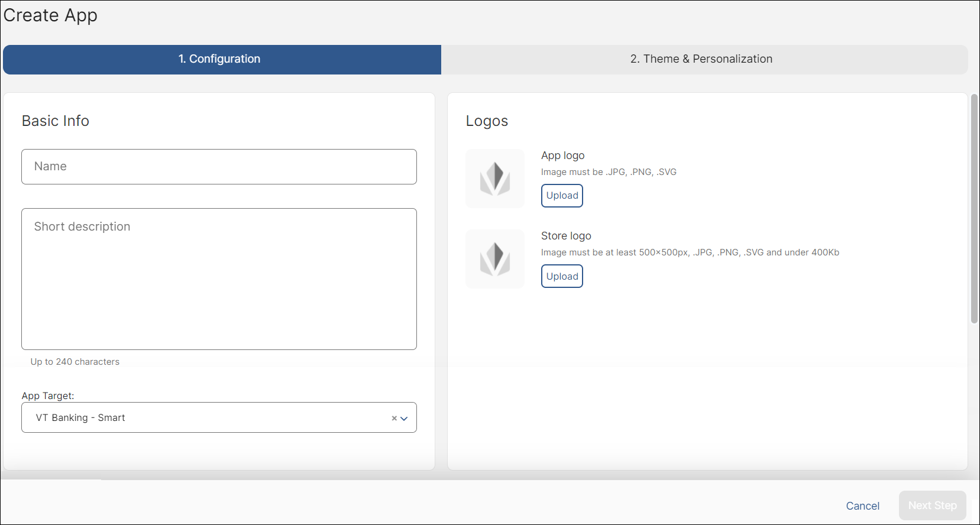Cancel the app creation
Screen dimensions: 980x525
[862, 505]
